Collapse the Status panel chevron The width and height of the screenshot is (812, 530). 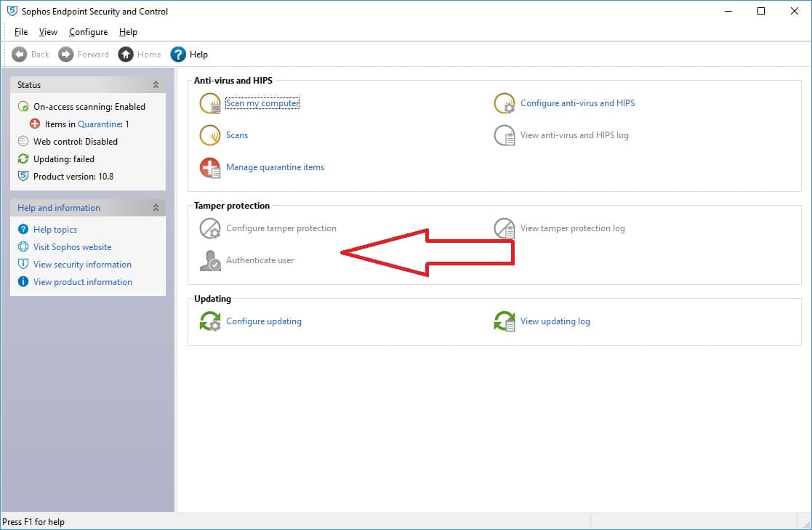pyautogui.click(x=156, y=84)
